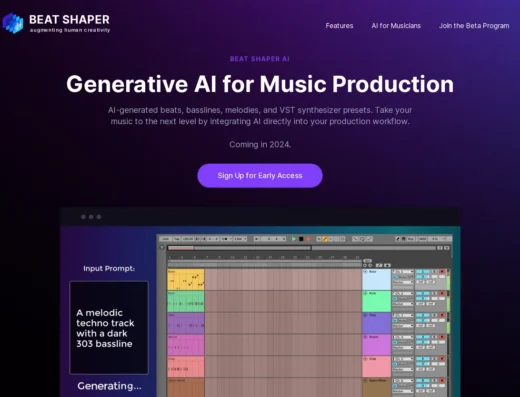Open Bass track input type dropdown
Screen dimensions: 520x397
point(403,271)
